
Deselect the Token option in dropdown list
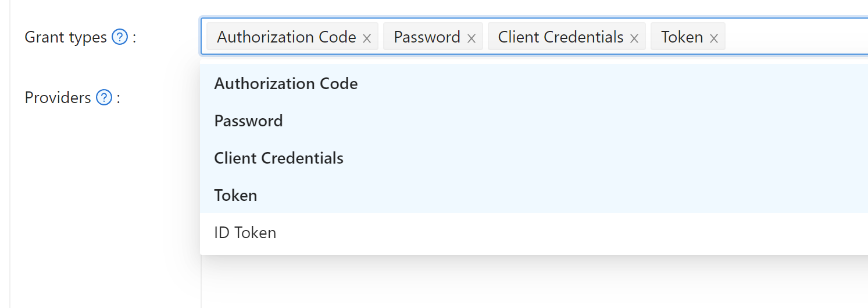click(x=236, y=196)
